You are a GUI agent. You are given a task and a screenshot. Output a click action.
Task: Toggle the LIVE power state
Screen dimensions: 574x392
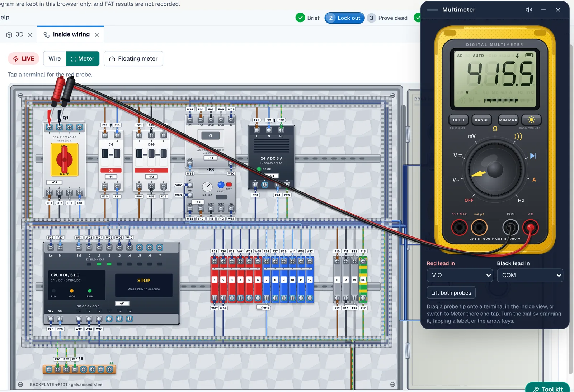pyautogui.click(x=24, y=58)
